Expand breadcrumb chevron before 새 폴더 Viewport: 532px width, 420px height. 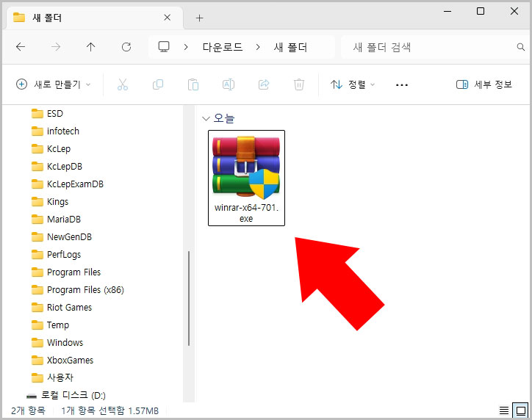point(258,47)
